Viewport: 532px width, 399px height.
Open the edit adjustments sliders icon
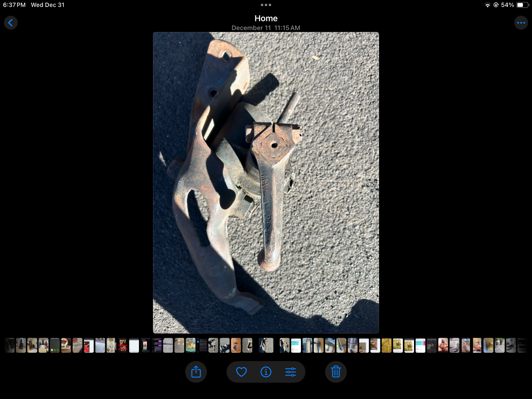[290, 372]
